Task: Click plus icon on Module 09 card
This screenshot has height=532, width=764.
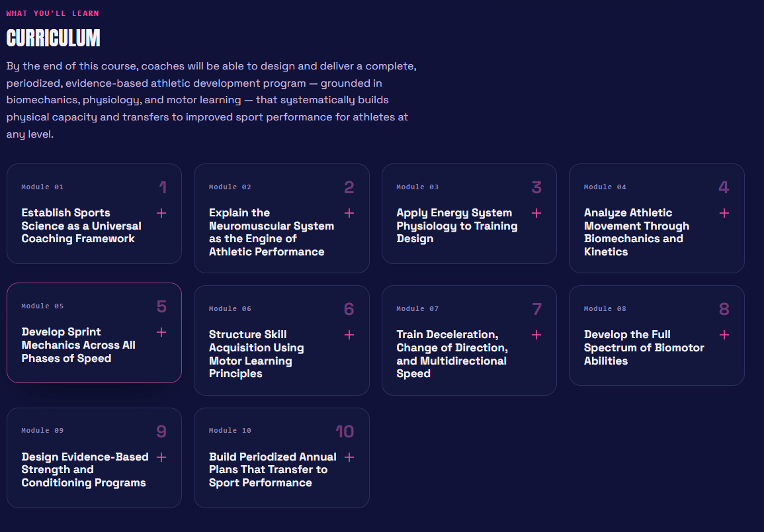Action: click(161, 457)
